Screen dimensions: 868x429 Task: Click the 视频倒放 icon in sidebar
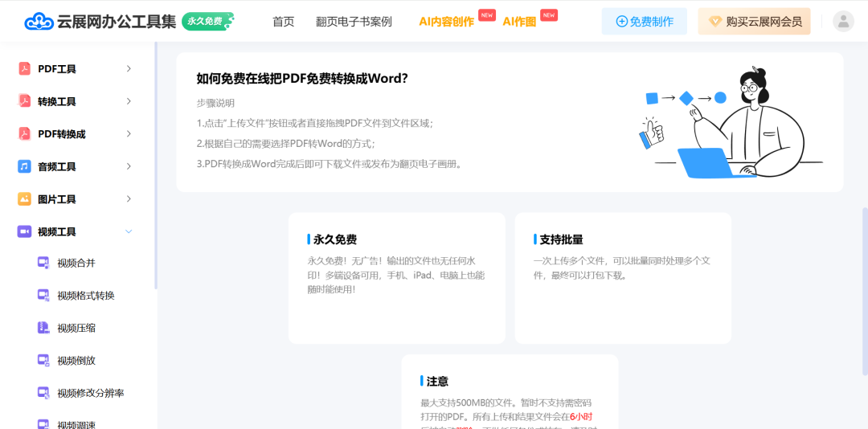click(43, 361)
